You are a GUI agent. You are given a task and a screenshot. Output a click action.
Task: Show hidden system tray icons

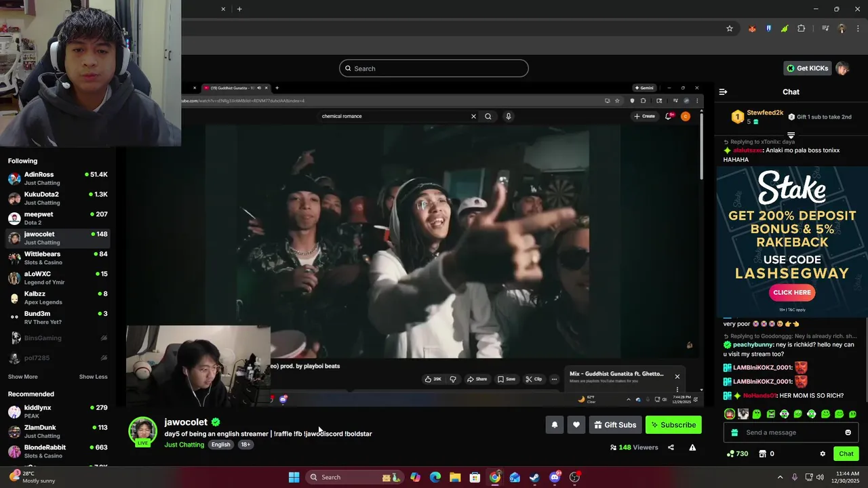pos(780,477)
